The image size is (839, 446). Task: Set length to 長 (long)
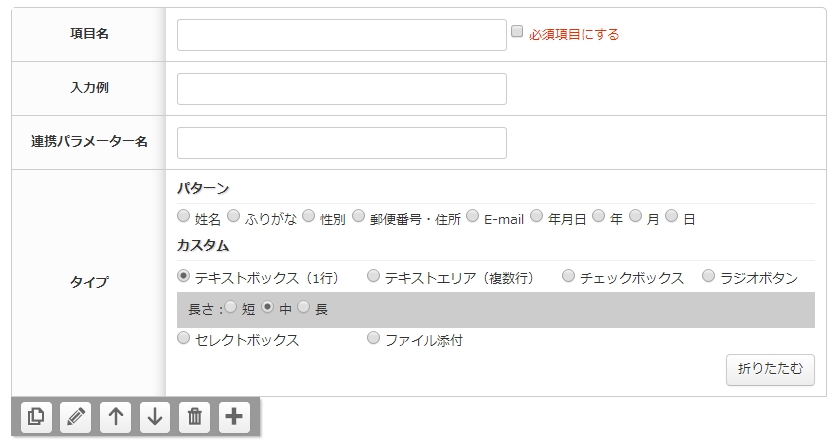coord(303,307)
